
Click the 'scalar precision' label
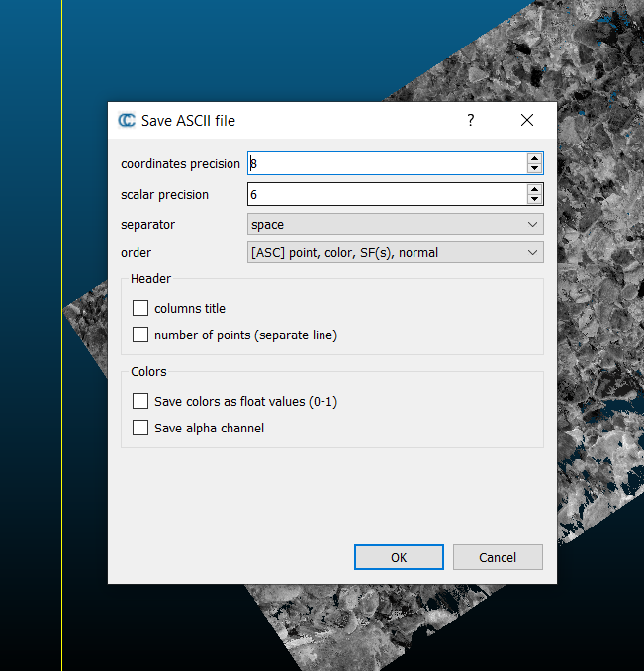[x=164, y=195]
